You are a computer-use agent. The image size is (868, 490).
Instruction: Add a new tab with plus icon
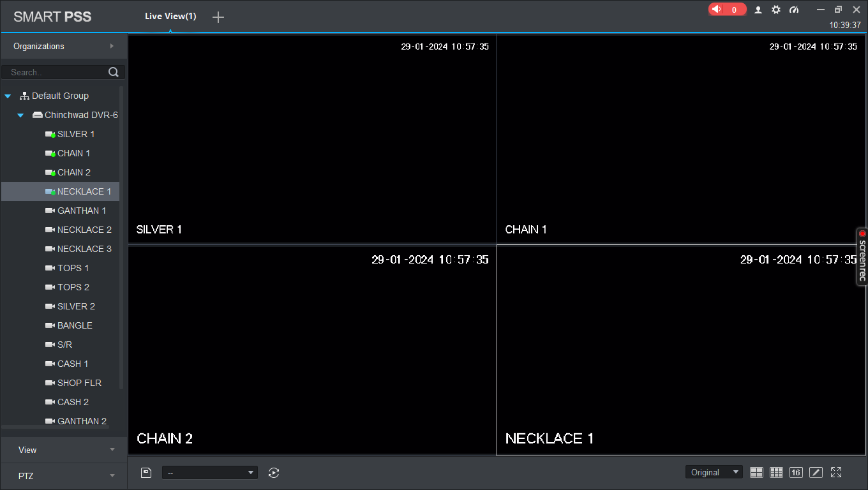[x=218, y=17]
